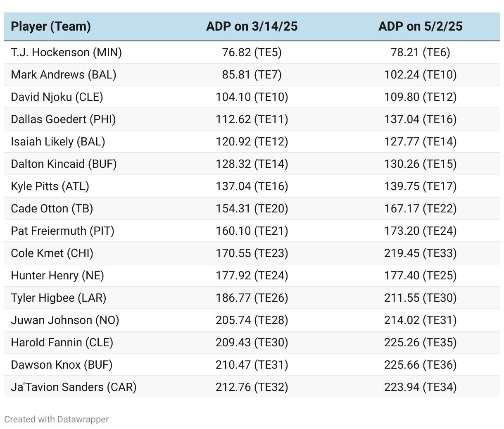Select Hunter Henry (NE) row
Screen dimensions: 504x429
click(x=57, y=276)
